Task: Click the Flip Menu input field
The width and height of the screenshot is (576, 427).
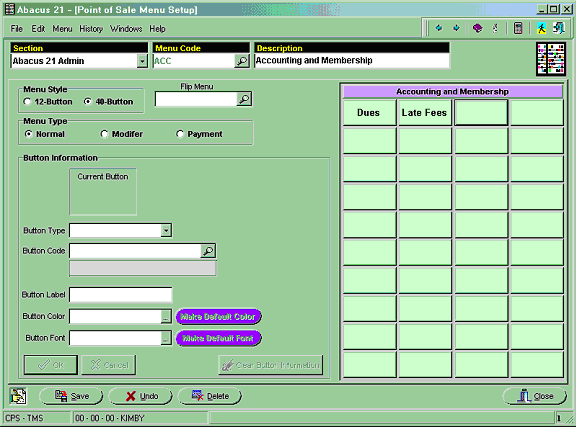Action: pos(197,99)
